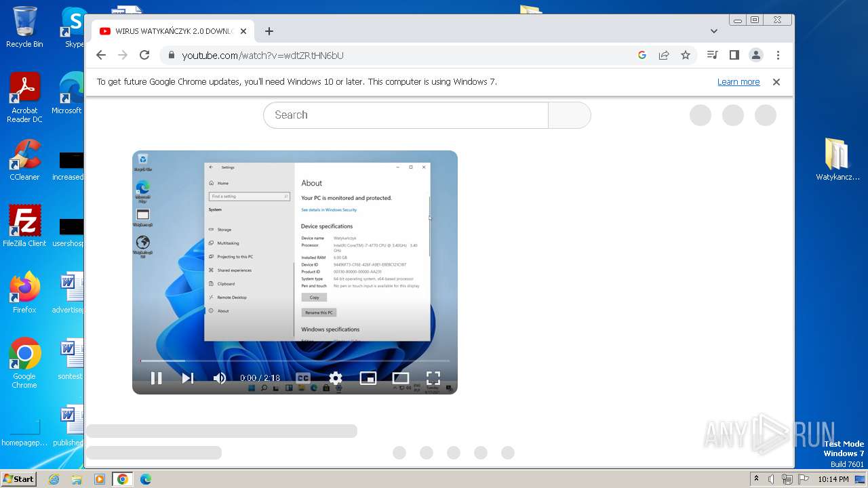
Task: Open the system tray volume icon
Action: coord(772,479)
